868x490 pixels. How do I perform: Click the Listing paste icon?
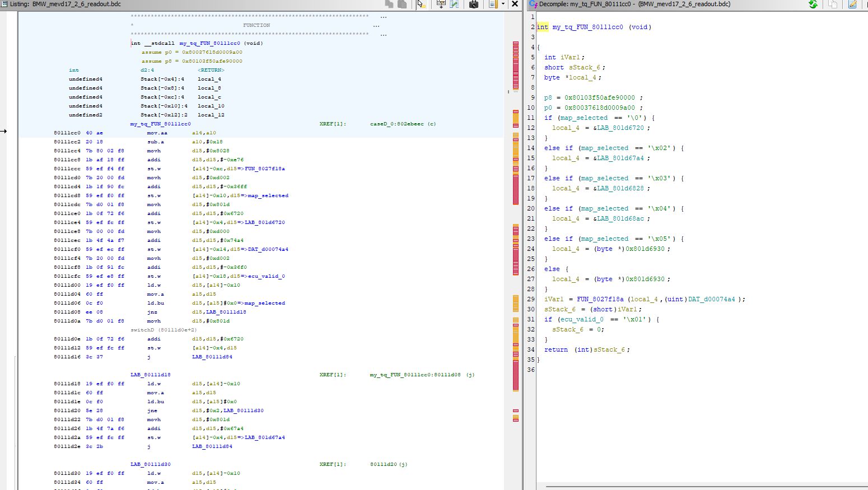(x=402, y=4)
